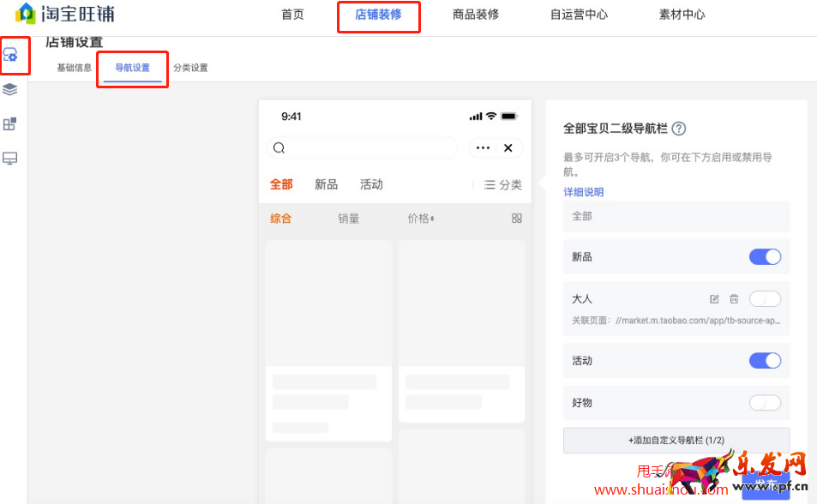Delete the 大人 navigation using trash icon
Viewport: 817px width, 504px height.
735,298
